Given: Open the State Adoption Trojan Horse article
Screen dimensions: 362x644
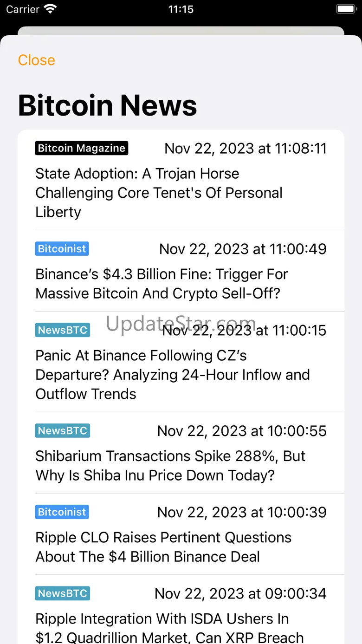Looking at the screenshot, I should [159, 193].
